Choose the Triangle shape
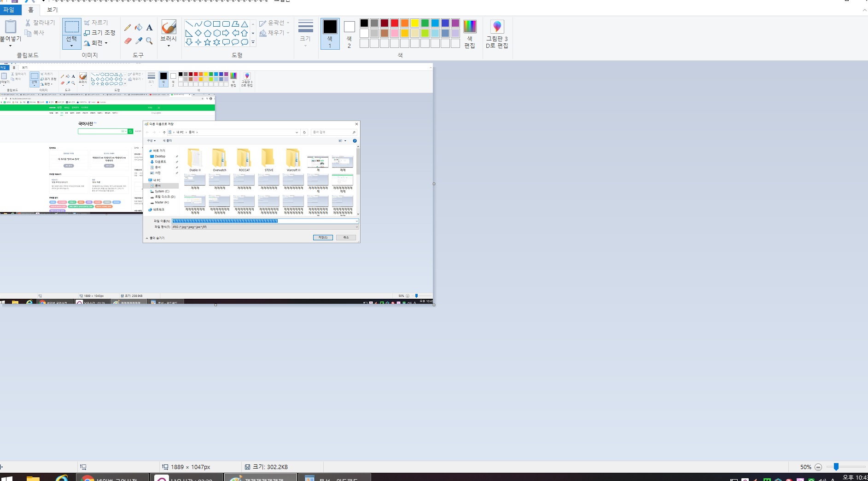This screenshot has height=481, width=868. pos(245,24)
